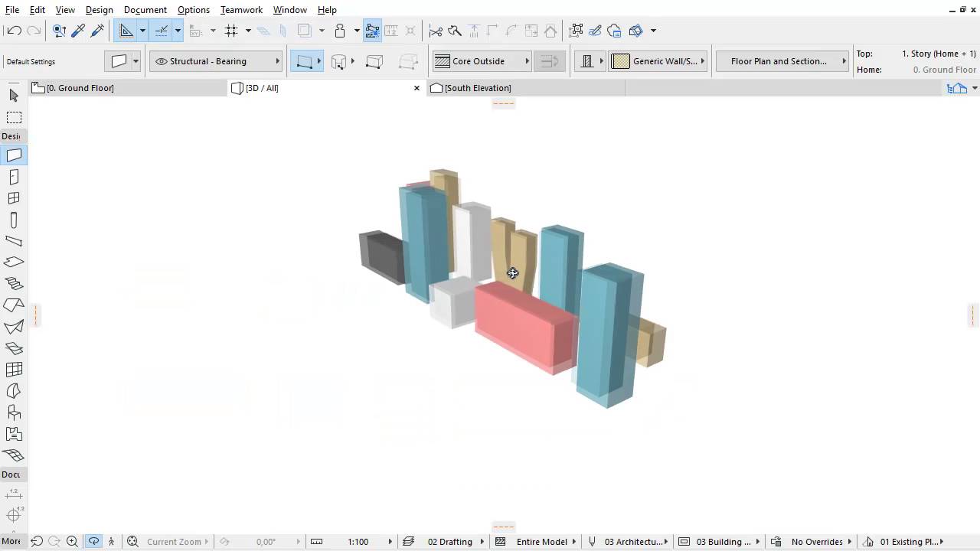Choose the rectangular wall geometry method
Screen dimensions: 980x551
374,61
